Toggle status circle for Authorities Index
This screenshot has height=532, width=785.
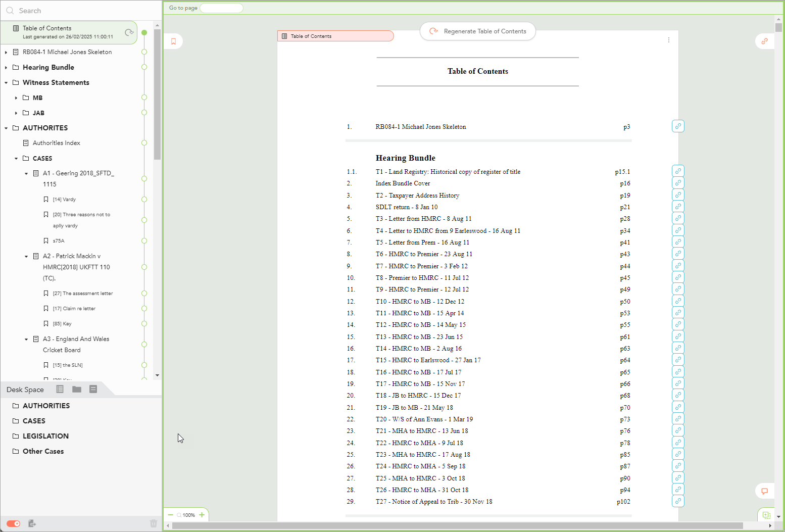point(144,143)
